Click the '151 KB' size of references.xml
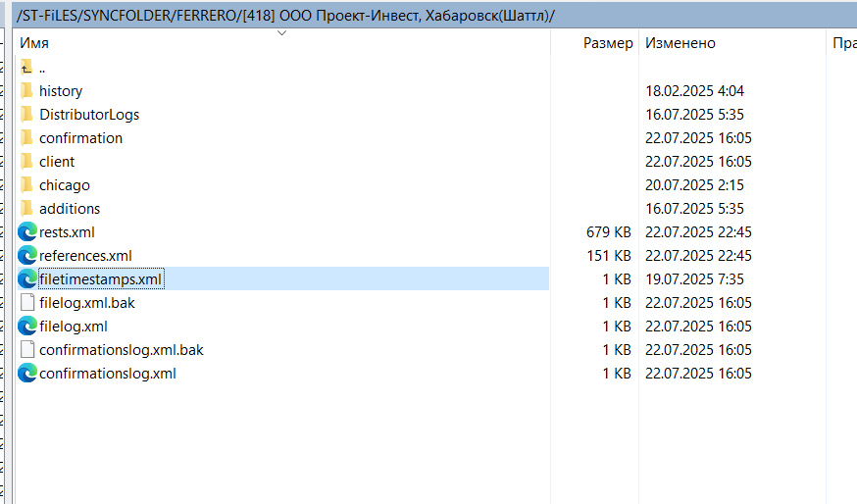This screenshot has width=857, height=504. click(x=609, y=255)
